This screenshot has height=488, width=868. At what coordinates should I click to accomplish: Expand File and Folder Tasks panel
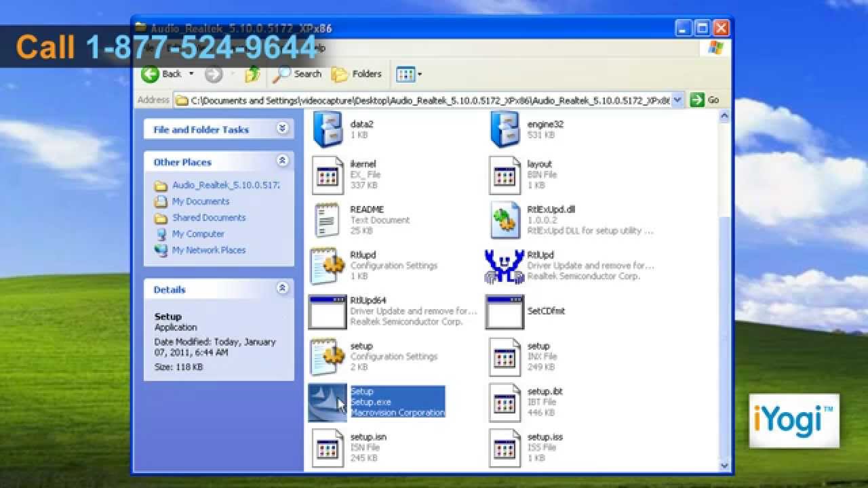pyautogui.click(x=282, y=129)
